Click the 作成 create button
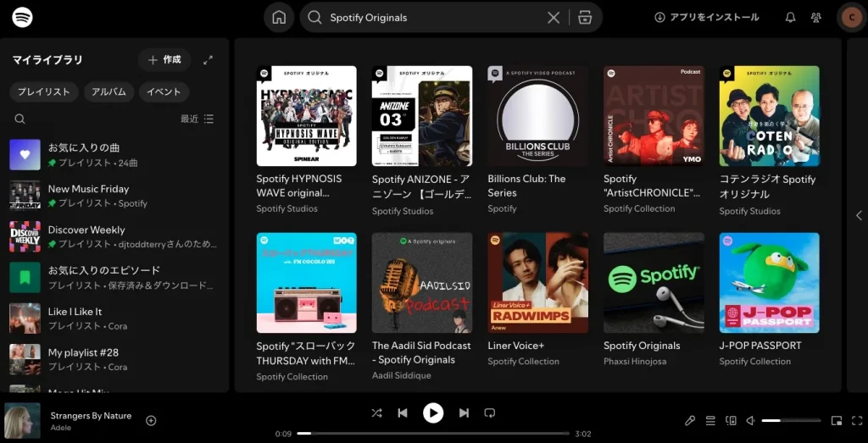This screenshot has height=443, width=868. tap(164, 60)
